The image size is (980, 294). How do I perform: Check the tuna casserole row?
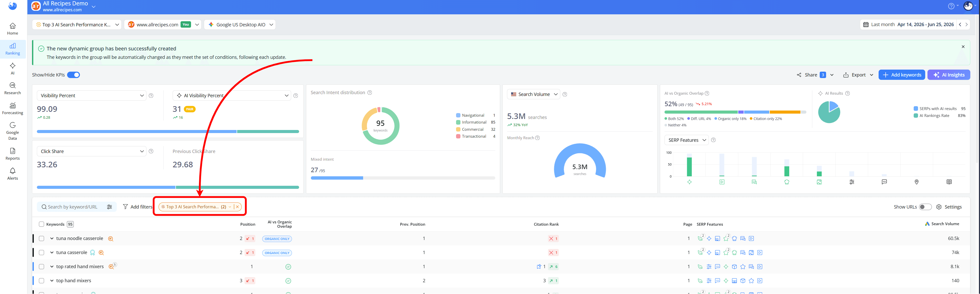[x=41, y=253]
